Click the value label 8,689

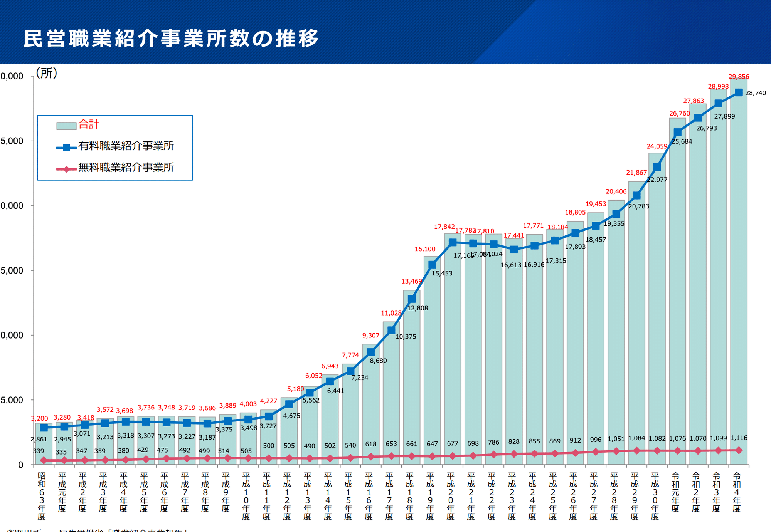tap(378, 361)
